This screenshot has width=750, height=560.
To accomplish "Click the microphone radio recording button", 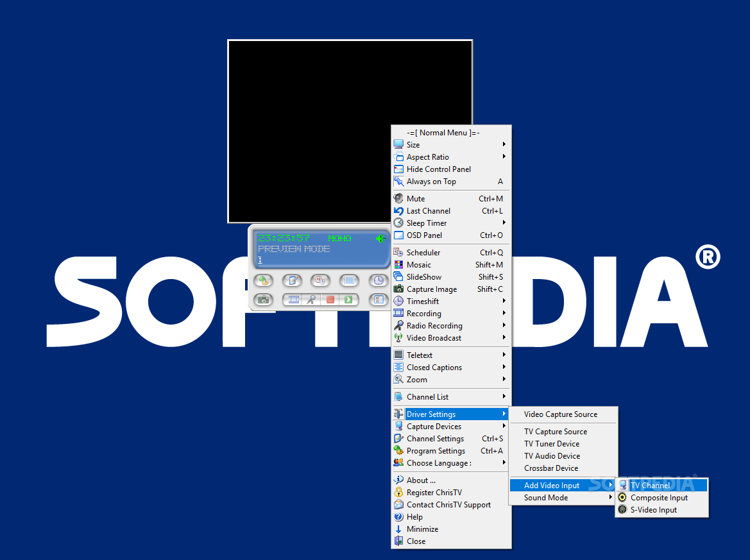I will pyautogui.click(x=311, y=300).
